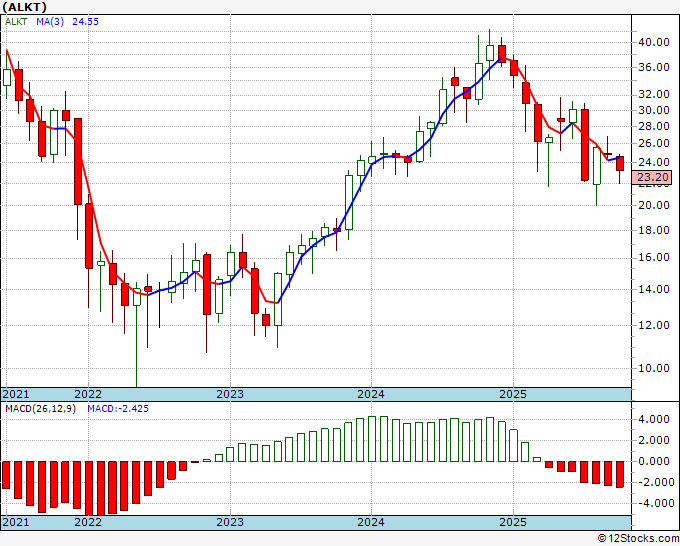Image resolution: width=680 pixels, height=546 pixels.
Task: Select 2023 on the MACD panel timeline
Action: [230, 522]
